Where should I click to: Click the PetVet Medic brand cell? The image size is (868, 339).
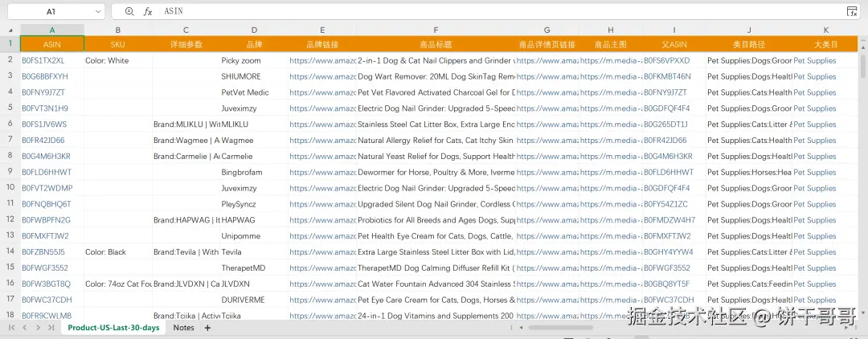[254, 92]
